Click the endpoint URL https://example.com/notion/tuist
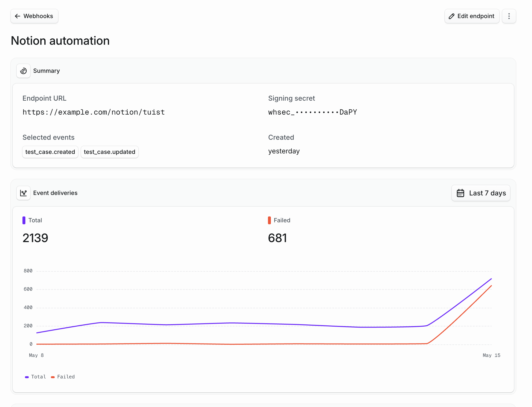The width and height of the screenshot is (532, 407). click(x=93, y=112)
